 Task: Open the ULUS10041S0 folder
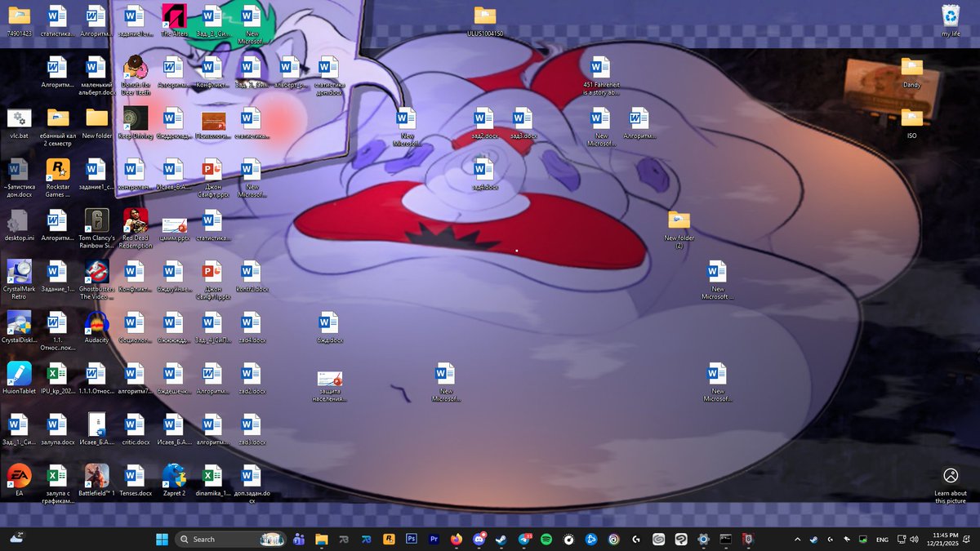(484, 20)
